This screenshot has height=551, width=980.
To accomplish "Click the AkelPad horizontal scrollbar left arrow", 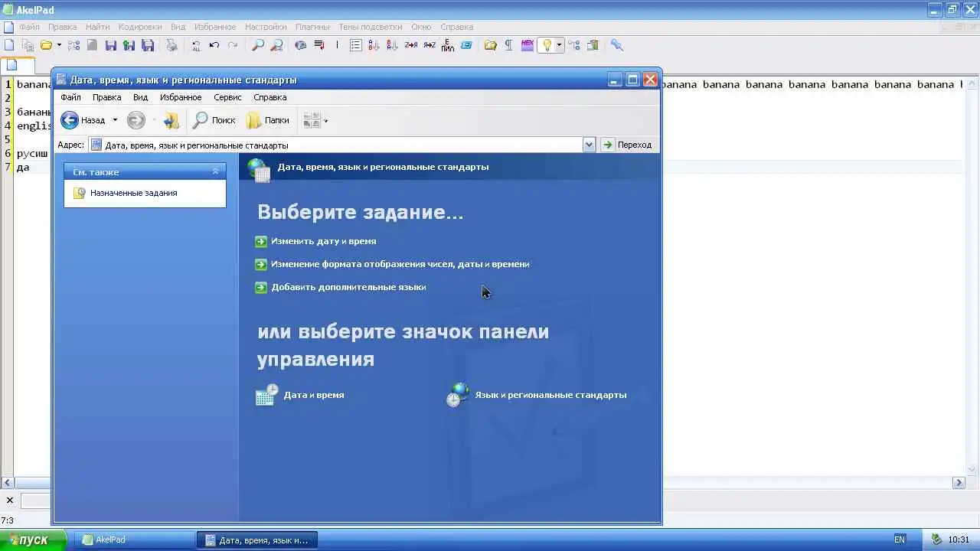I will coord(7,483).
